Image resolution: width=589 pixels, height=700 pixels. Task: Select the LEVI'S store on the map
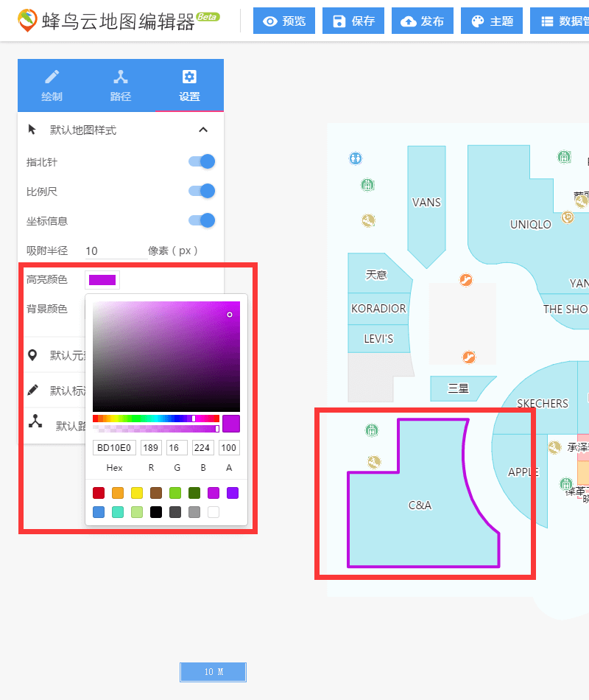[x=378, y=339]
